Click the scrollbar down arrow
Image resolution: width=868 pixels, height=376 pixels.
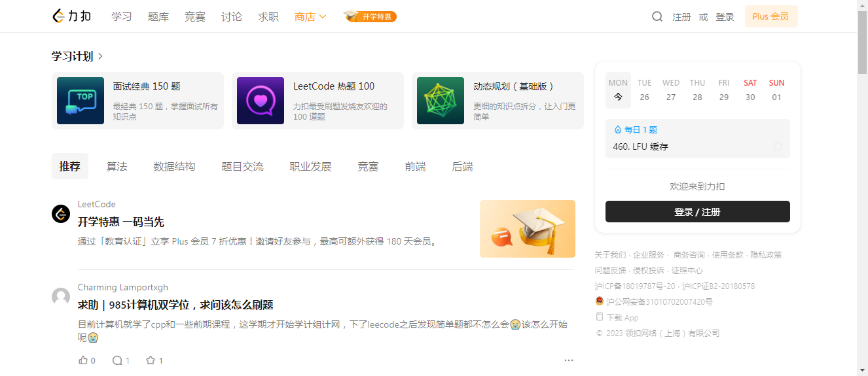[x=863, y=371]
